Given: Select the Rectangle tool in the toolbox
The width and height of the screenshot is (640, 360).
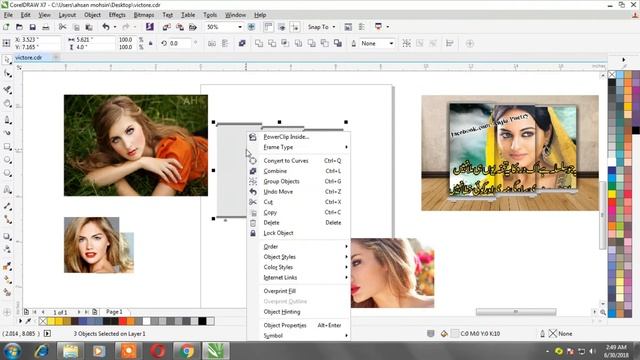Looking at the screenshot, I should (x=7, y=147).
